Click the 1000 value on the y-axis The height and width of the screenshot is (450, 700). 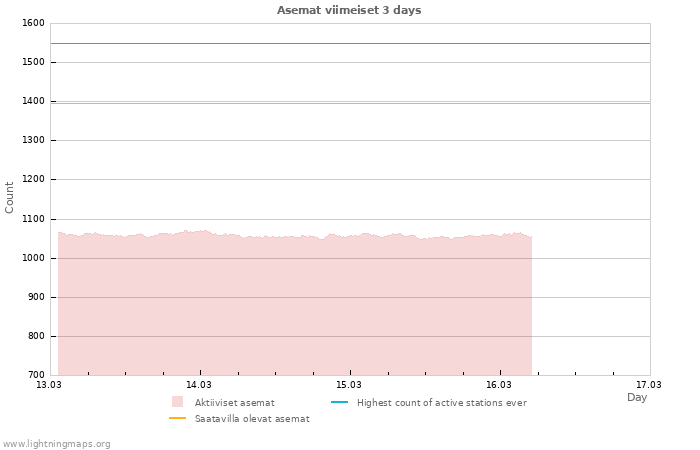click(x=33, y=258)
